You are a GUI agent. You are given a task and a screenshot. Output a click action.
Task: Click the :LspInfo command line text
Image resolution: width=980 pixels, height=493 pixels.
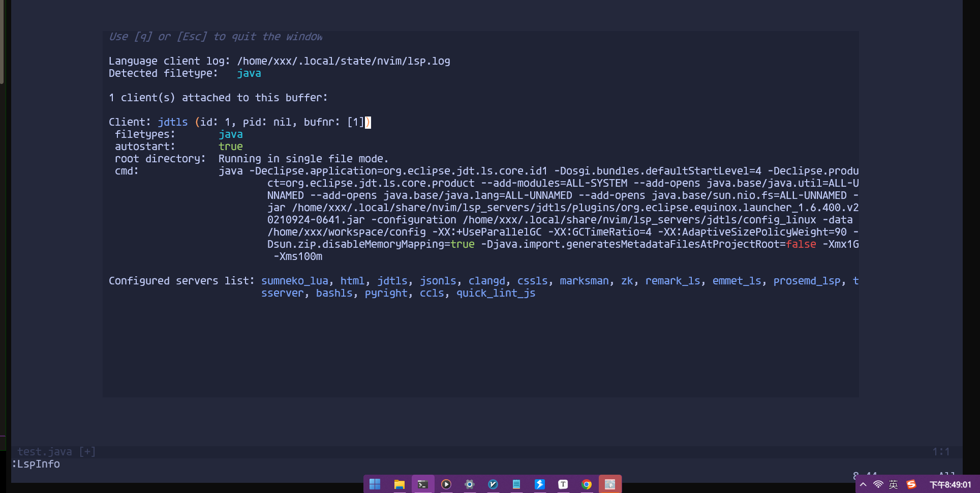(36, 464)
